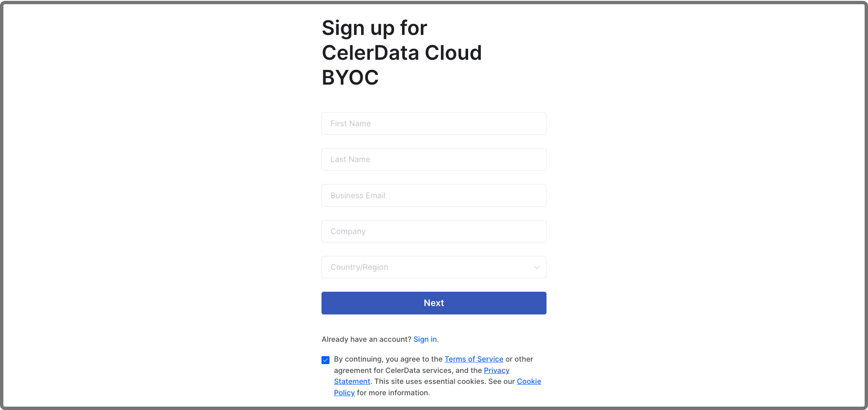View the Privacy Statement

pos(496,370)
